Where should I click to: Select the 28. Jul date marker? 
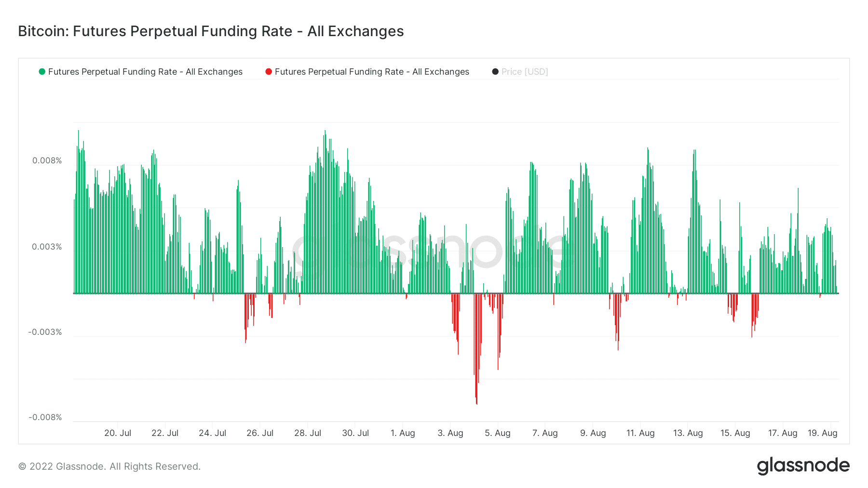coord(308,433)
